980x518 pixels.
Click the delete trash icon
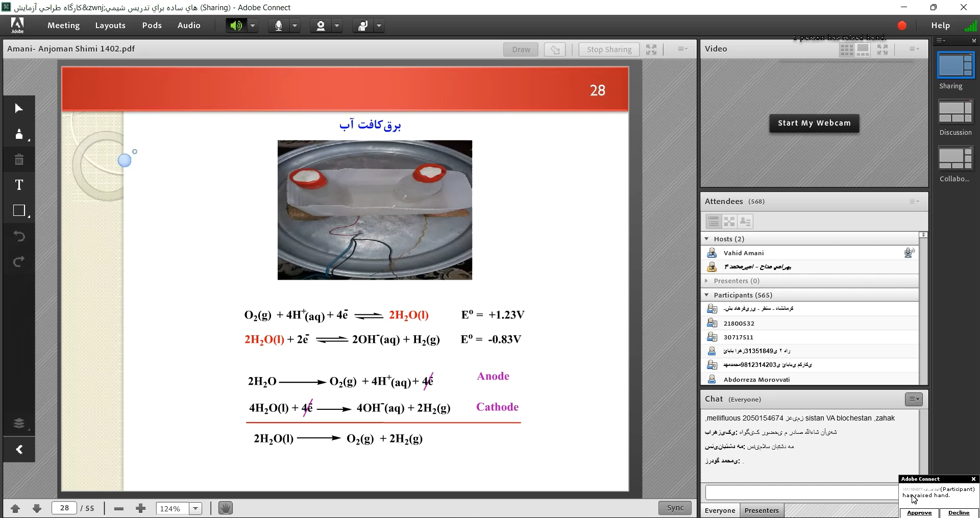tap(19, 160)
